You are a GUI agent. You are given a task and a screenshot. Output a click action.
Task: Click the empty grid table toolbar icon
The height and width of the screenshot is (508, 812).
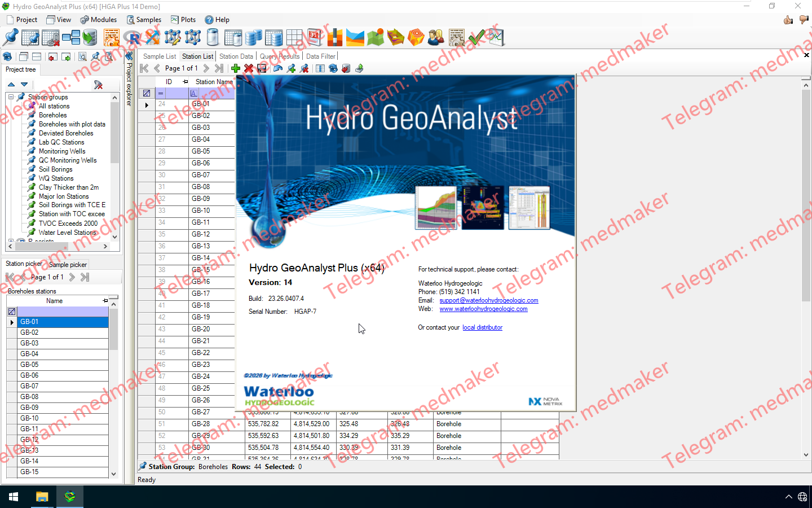tap(294, 38)
